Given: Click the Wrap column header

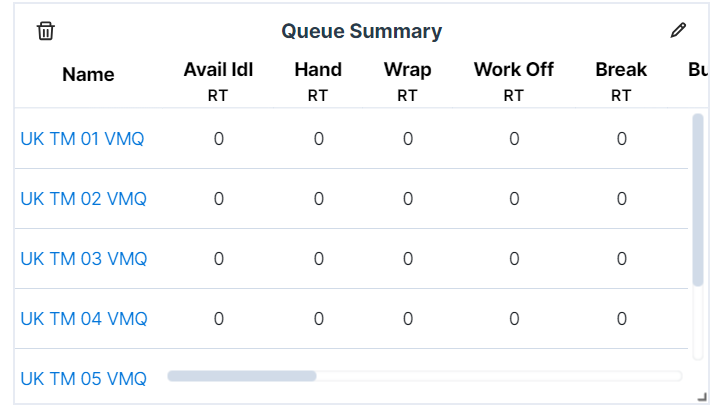Looking at the screenshot, I should pyautogui.click(x=407, y=70).
